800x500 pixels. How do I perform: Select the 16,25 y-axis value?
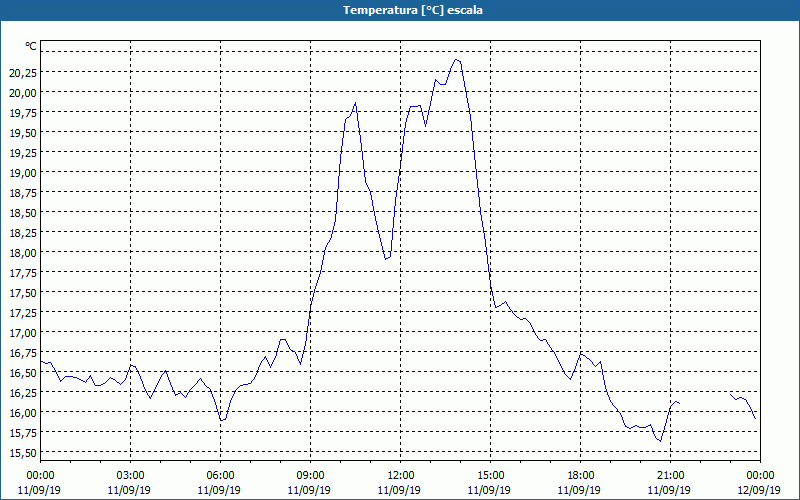pyautogui.click(x=23, y=393)
